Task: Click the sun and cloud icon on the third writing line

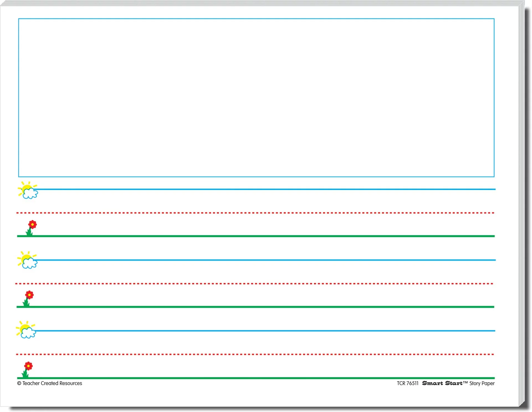Action: (x=26, y=330)
